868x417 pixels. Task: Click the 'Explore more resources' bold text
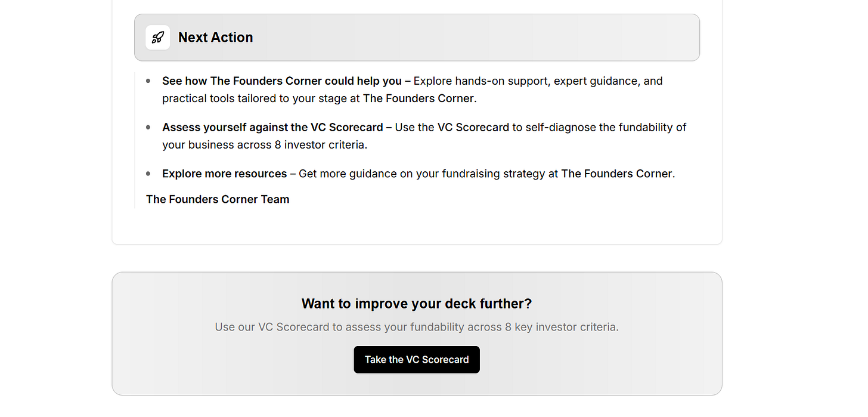(x=224, y=174)
